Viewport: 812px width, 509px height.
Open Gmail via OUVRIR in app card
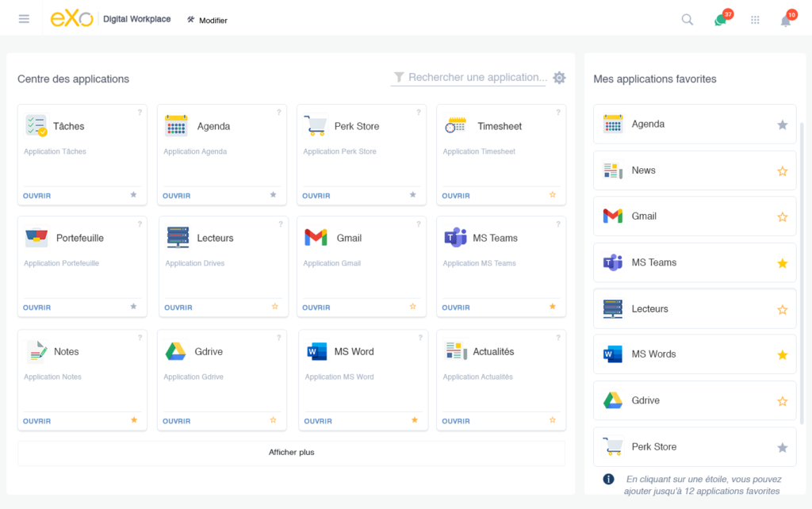tap(316, 308)
